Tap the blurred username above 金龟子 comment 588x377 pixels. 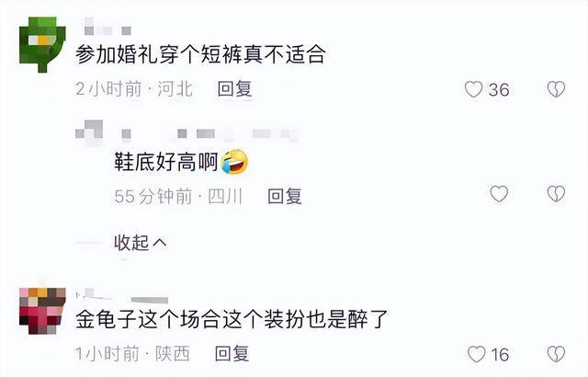click(122, 296)
